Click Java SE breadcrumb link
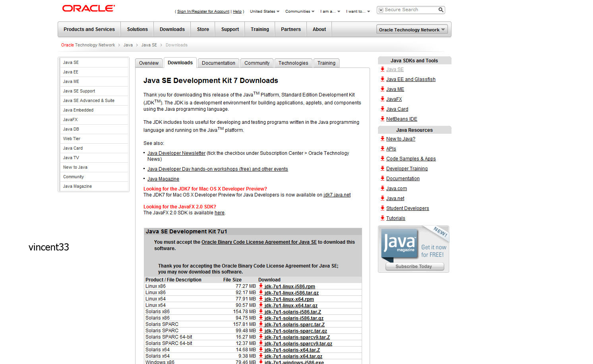593x364 pixels. click(x=149, y=45)
